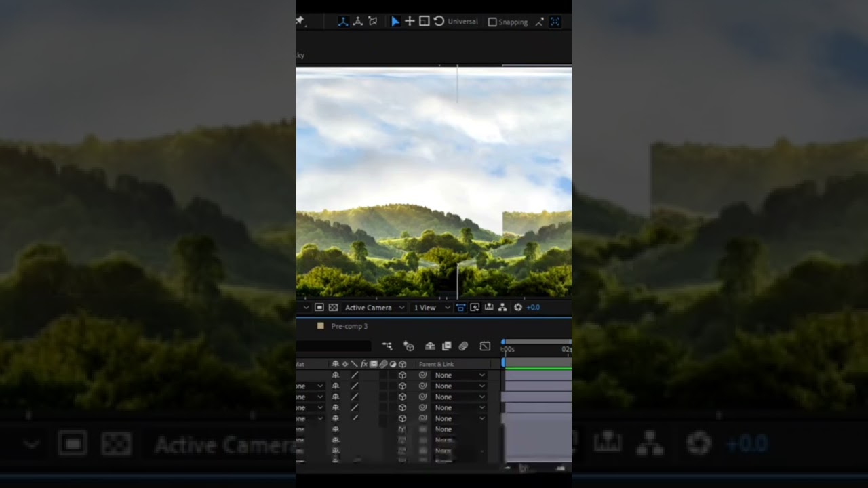Image resolution: width=868 pixels, height=488 pixels.
Task: Click the blue current time indicator handle
Action: click(x=503, y=363)
